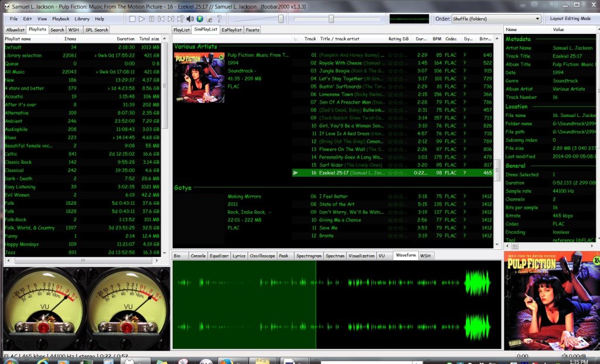Switch to the Spectrogram tab
This screenshot has width=600, height=364.
(x=308, y=256)
